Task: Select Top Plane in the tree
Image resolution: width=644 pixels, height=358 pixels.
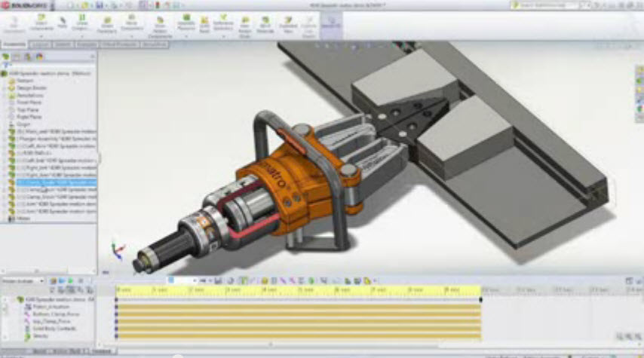Action: [27, 110]
